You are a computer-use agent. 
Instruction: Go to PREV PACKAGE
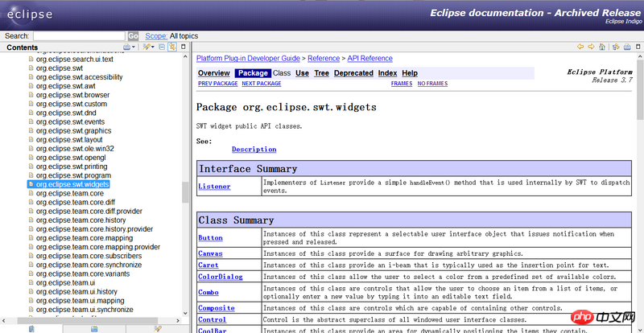tap(218, 84)
